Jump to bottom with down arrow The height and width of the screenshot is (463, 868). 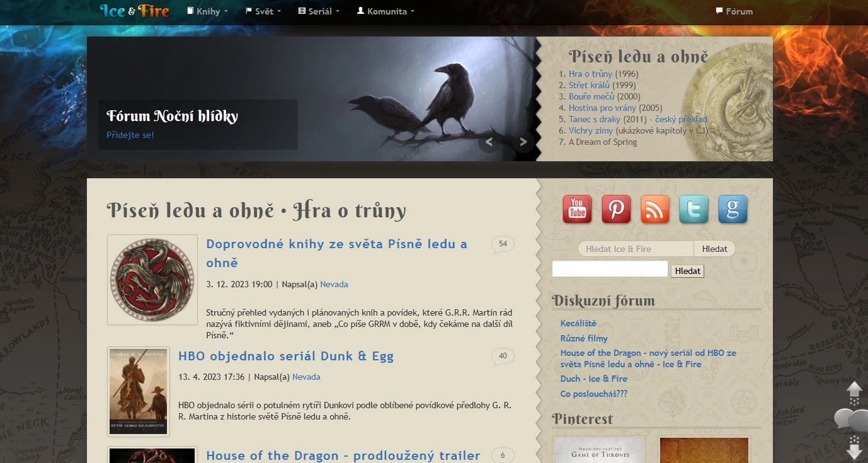[x=854, y=450]
